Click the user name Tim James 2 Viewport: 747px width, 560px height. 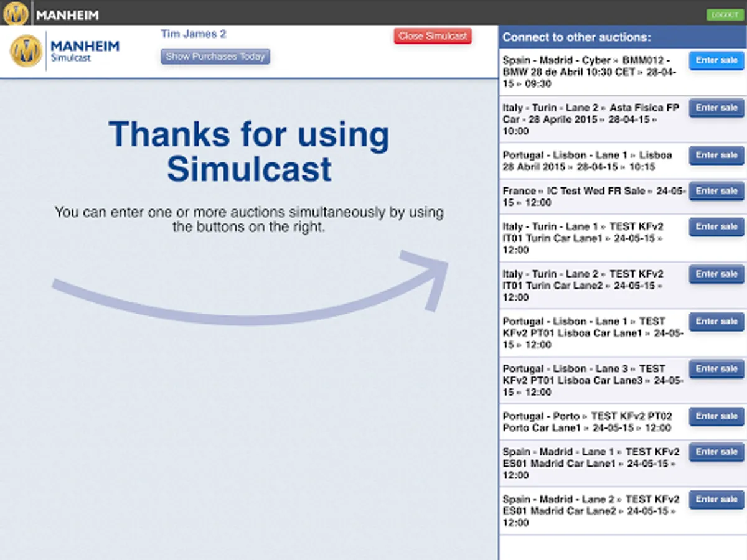[x=194, y=34]
